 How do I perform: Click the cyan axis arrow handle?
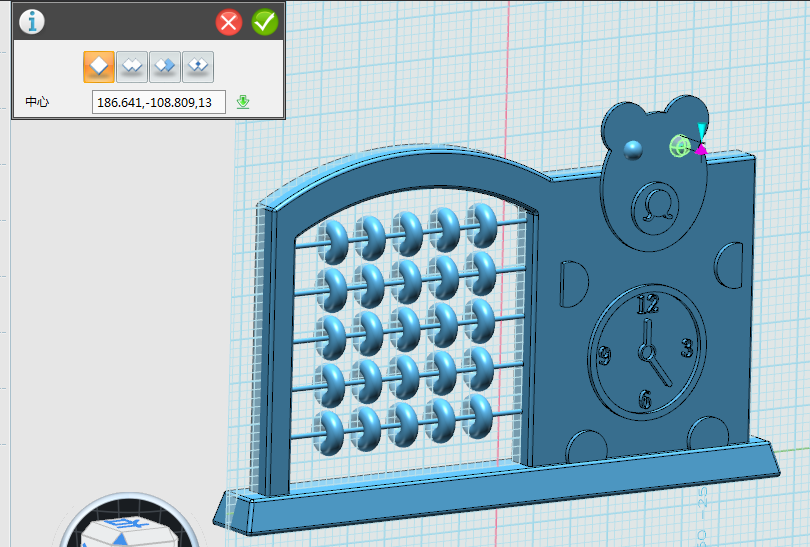(x=703, y=131)
